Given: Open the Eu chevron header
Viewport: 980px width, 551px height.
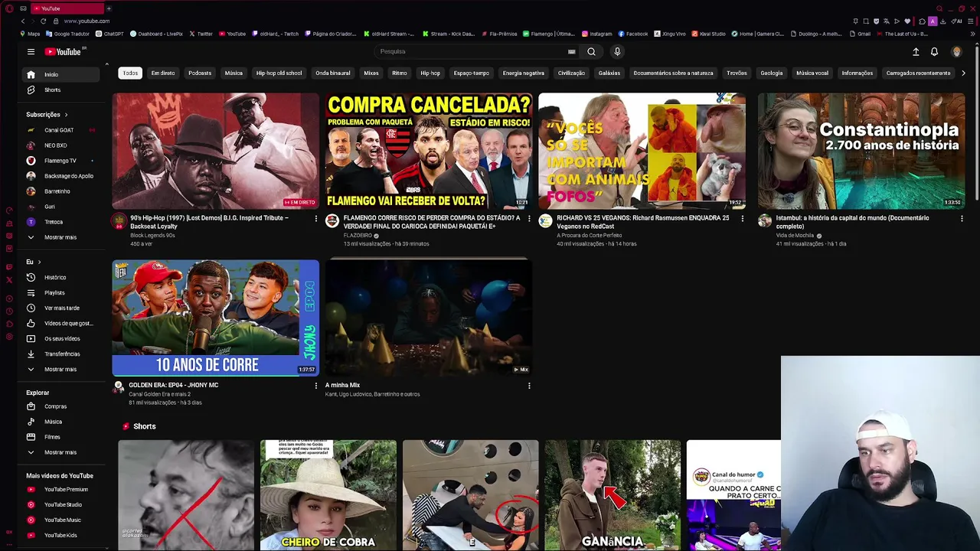Looking at the screenshot, I should [x=34, y=262].
